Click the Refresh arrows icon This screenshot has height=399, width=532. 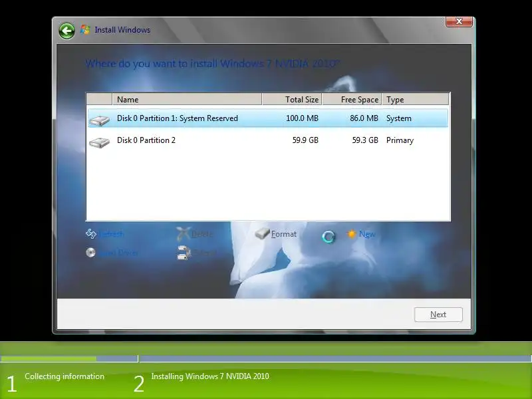click(x=91, y=234)
